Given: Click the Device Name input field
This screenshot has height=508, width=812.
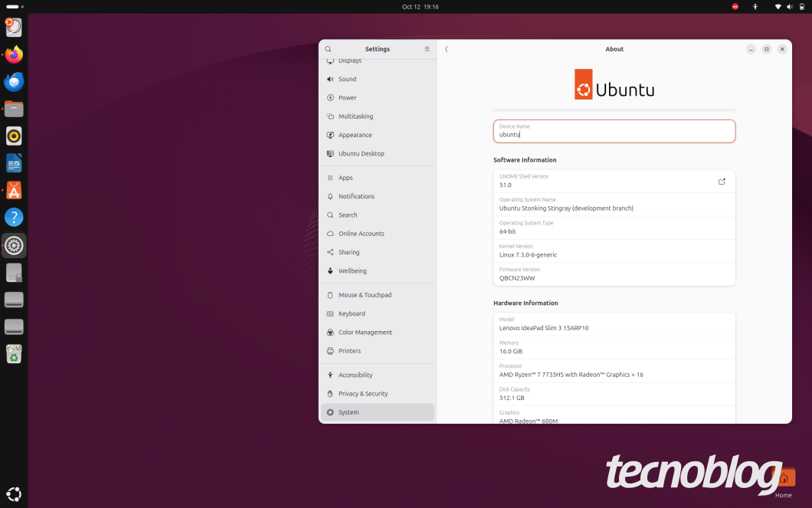Looking at the screenshot, I should (x=614, y=131).
